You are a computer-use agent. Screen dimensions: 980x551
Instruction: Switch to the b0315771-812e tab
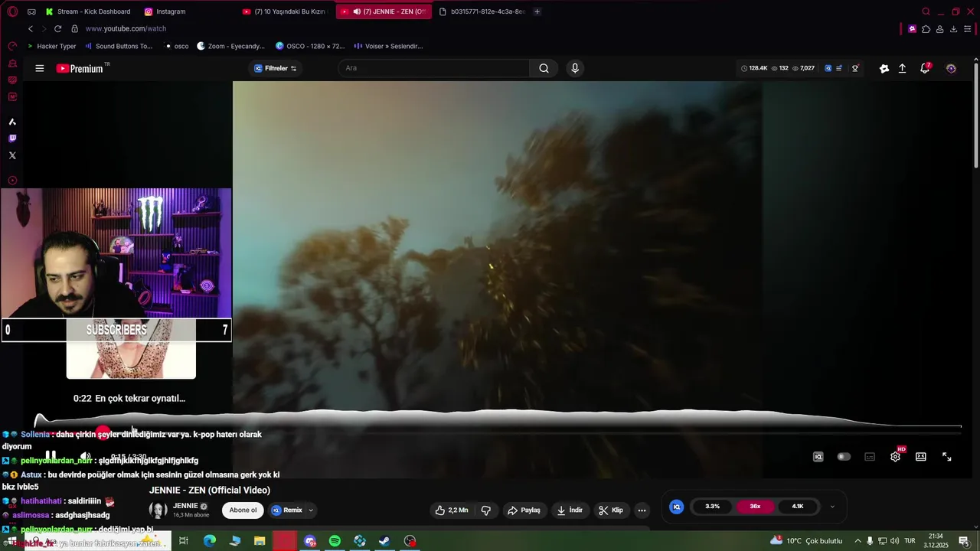pos(482,11)
